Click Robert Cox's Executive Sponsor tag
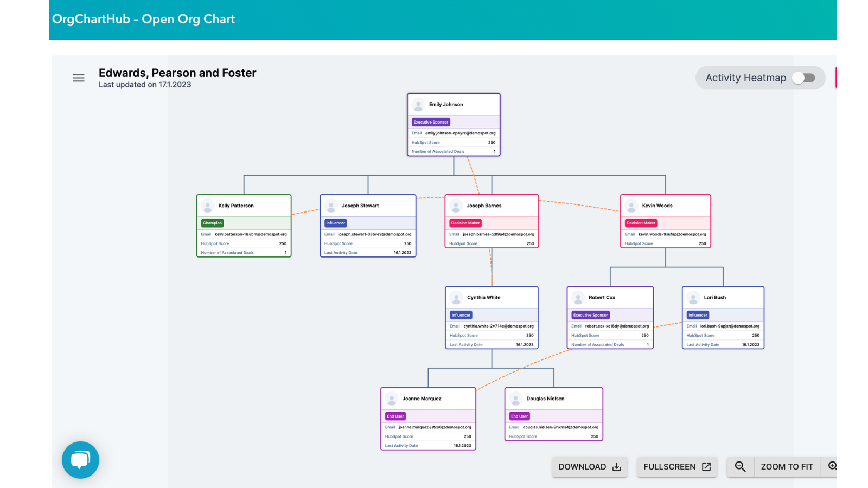868x488 pixels. [x=591, y=315]
